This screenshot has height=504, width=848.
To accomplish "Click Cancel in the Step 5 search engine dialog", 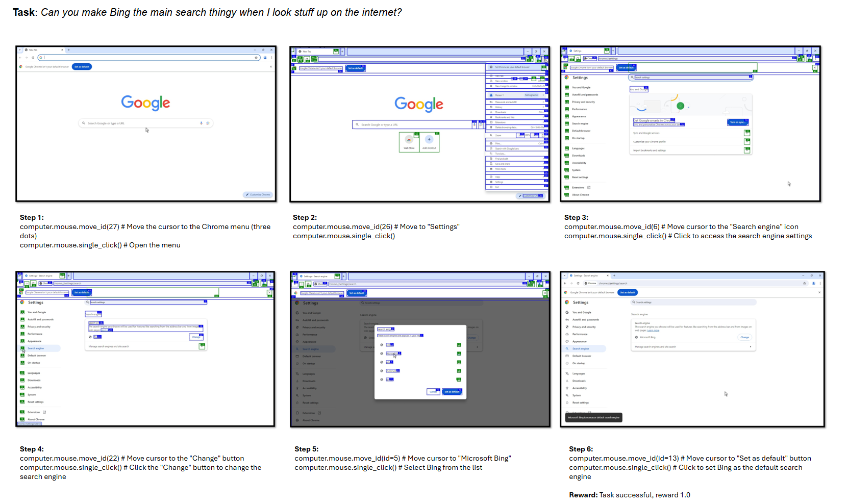I will coord(433,392).
